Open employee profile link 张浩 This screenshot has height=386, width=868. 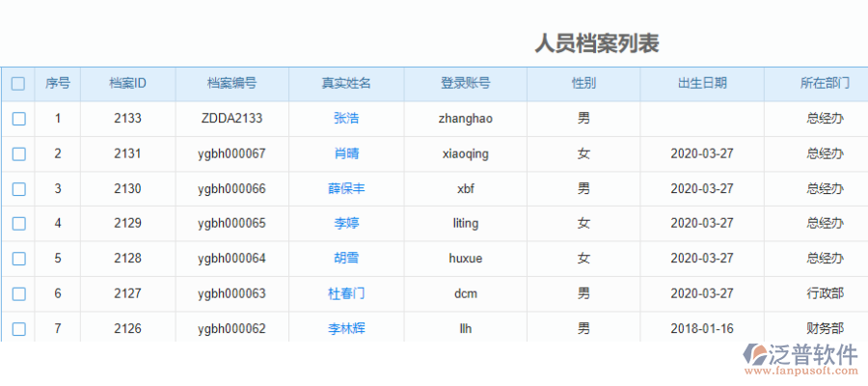pyautogui.click(x=346, y=119)
